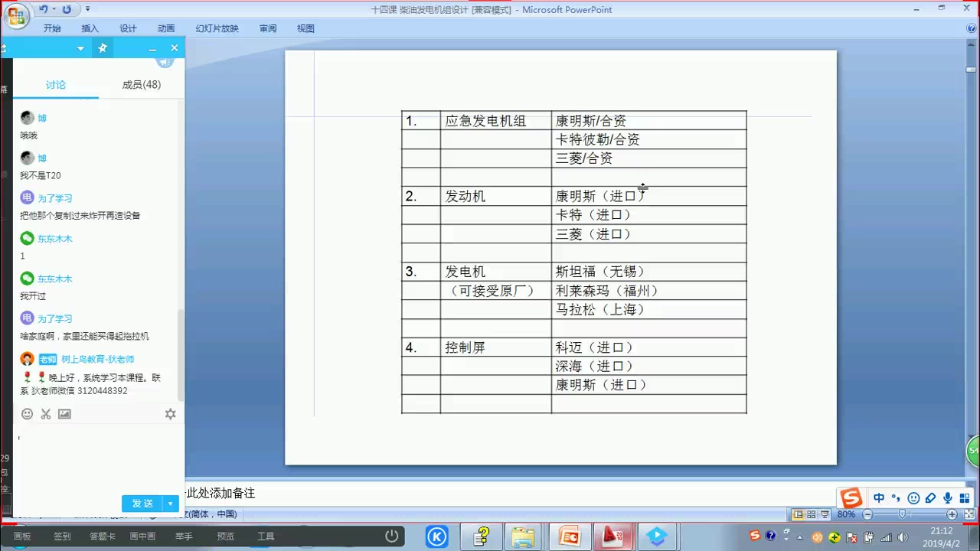Open PowerPoint help question mark
Screen dimensions: 980x551
click(972, 28)
